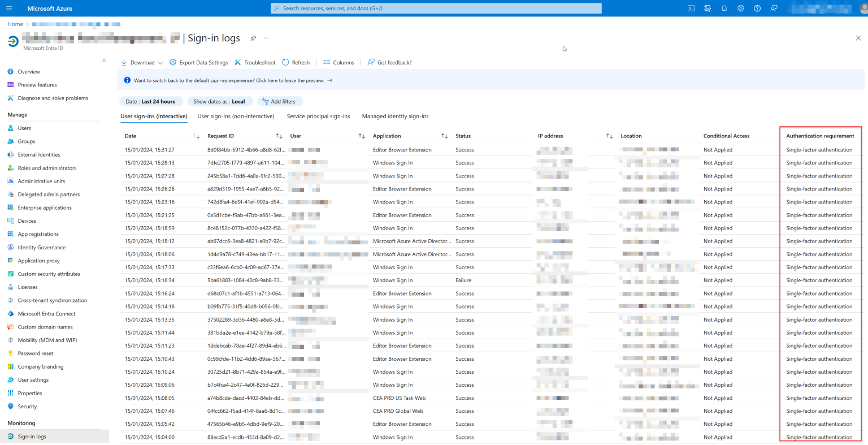Open the help and support question mark
Screen dimensions: 868x445
[x=757, y=8]
